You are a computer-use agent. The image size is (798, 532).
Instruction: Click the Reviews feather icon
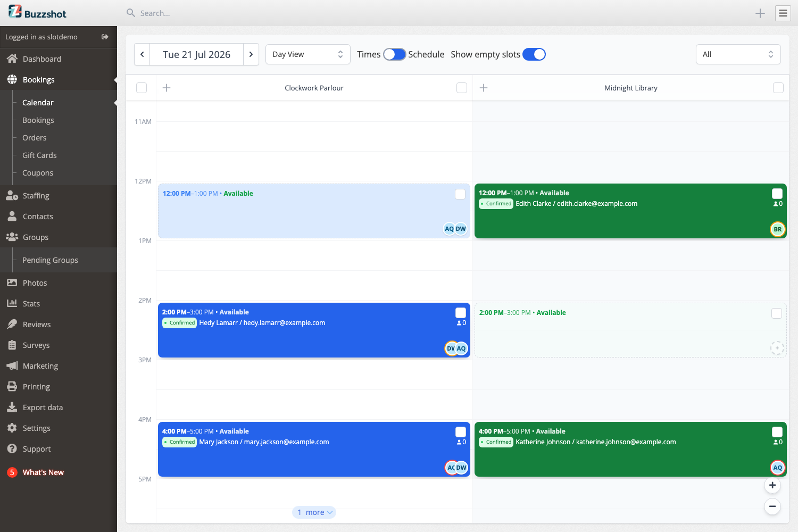pyautogui.click(x=12, y=324)
